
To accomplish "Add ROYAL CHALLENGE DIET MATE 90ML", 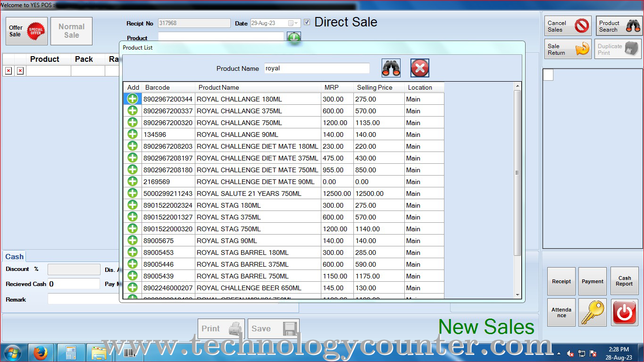I will click(x=133, y=182).
